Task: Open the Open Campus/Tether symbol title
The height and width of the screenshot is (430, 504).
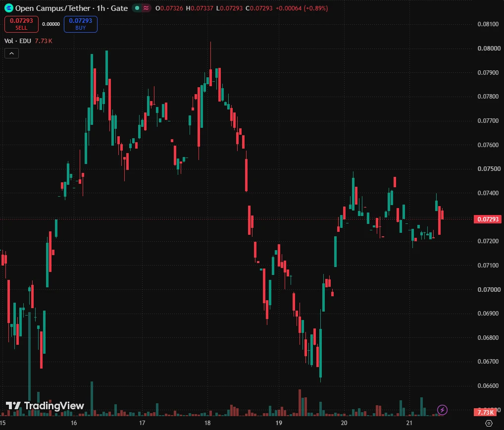Action: 71,8
